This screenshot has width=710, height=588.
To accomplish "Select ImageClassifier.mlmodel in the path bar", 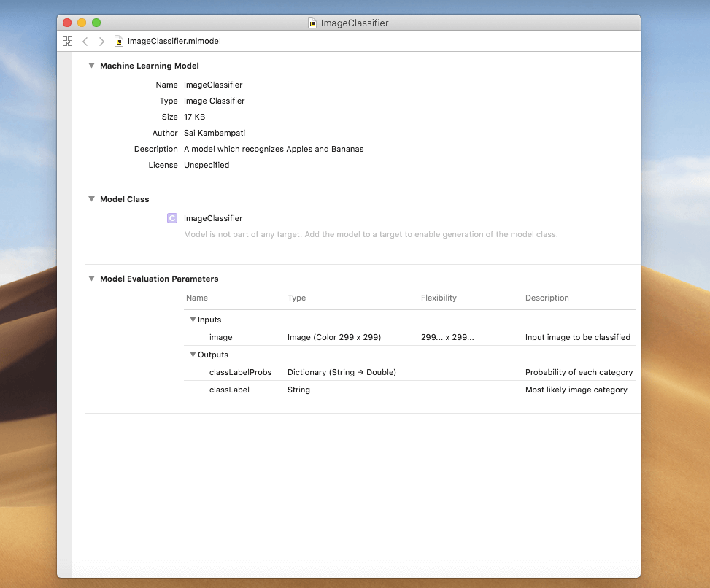I will (174, 42).
